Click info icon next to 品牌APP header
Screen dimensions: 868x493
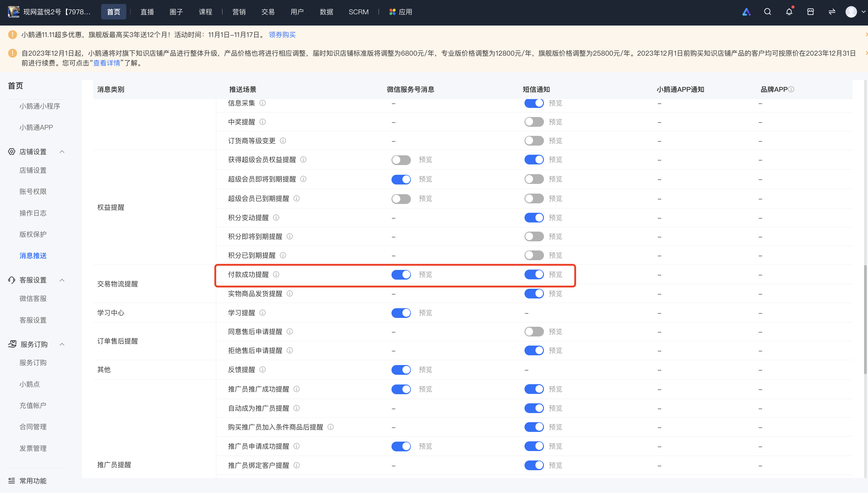click(x=791, y=89)
